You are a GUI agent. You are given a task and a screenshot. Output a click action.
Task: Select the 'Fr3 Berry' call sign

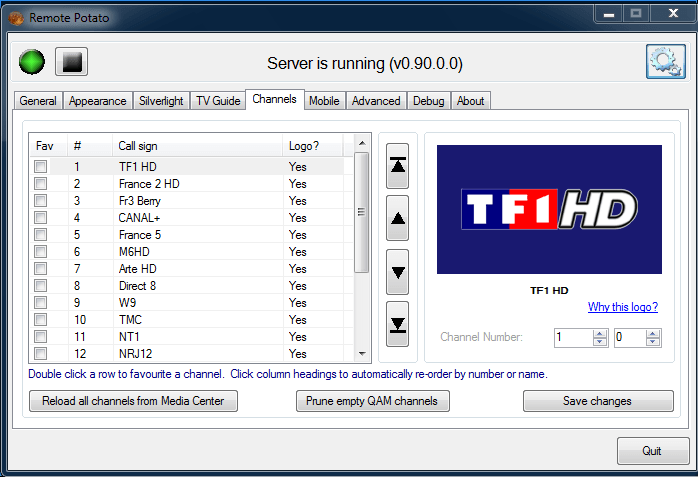coord(139,201)
